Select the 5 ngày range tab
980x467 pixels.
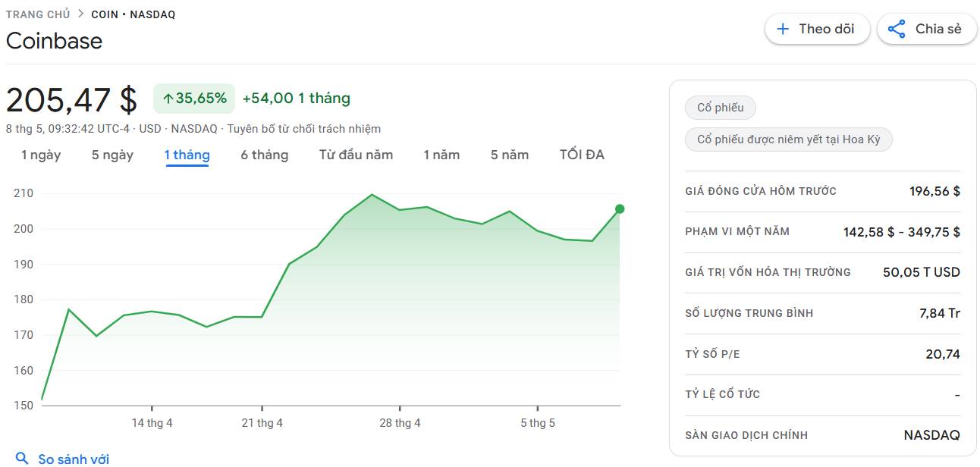[x=112, y=155]
